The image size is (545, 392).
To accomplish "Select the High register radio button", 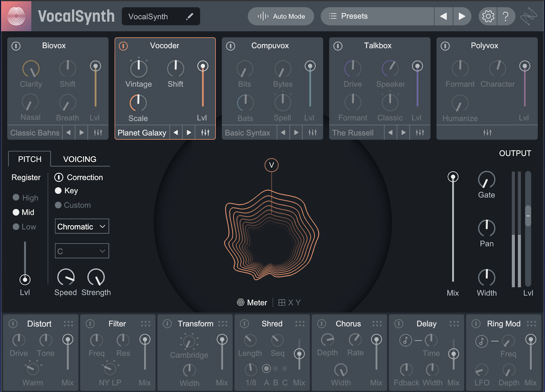I will (x=16, y=197).
